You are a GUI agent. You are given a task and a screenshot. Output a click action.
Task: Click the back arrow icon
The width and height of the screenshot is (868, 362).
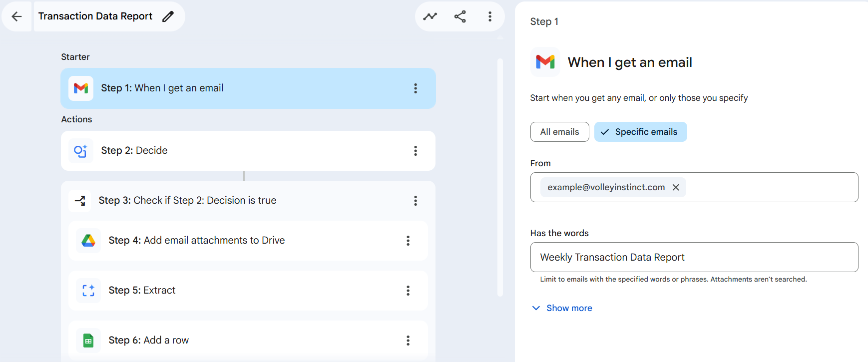(16, 16)
